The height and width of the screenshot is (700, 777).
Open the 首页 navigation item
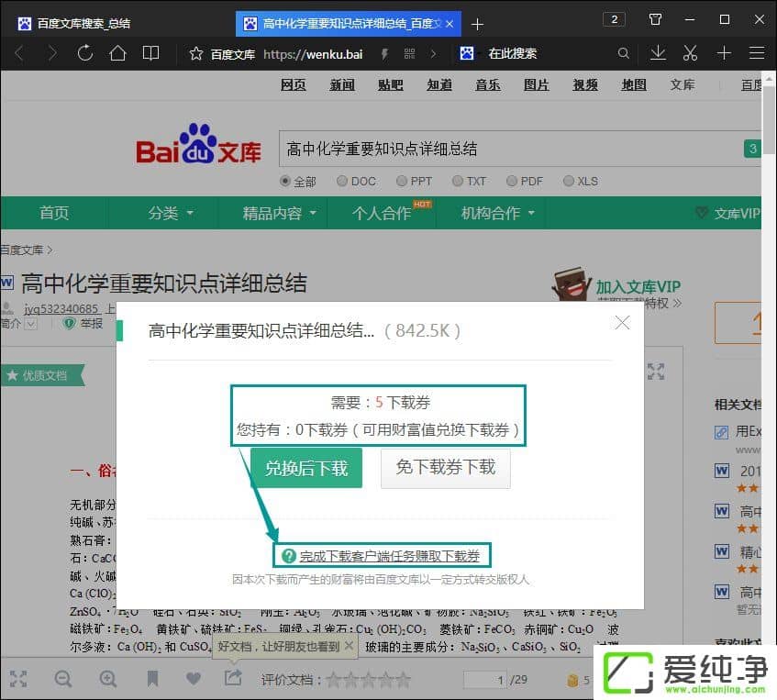coord(54,213)
